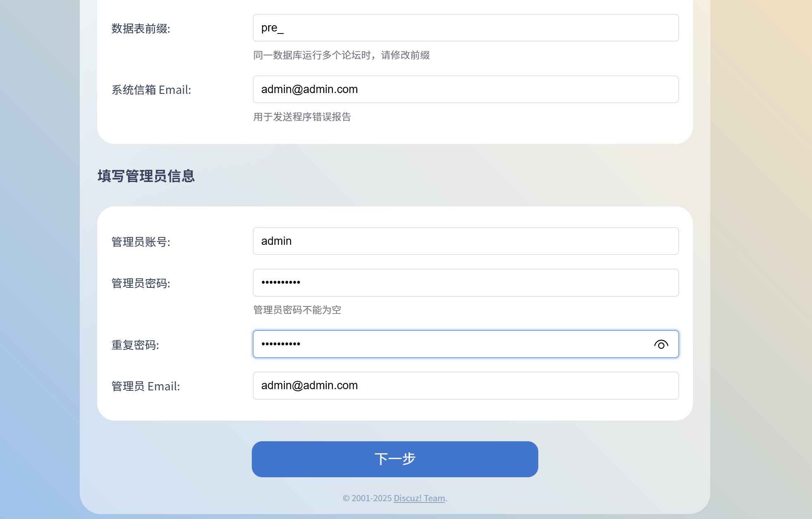Click the 重复密码 label
Viewport: 812px width, 519px height.
click(135, 345)
